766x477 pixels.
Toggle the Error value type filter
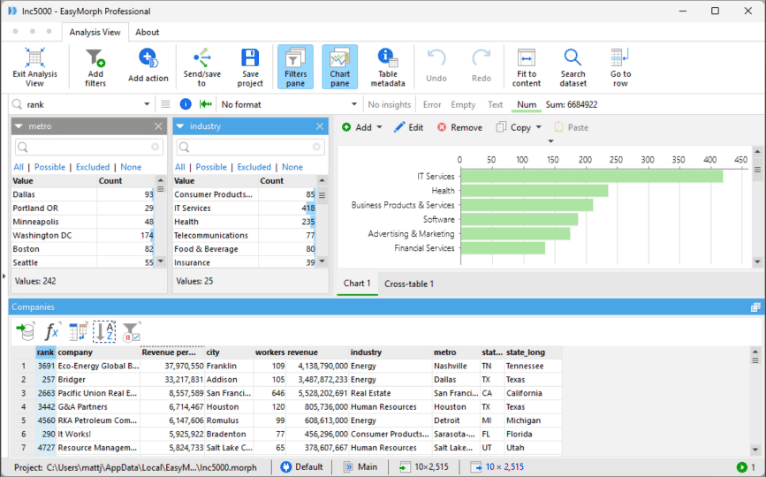[x=432, y=105]
